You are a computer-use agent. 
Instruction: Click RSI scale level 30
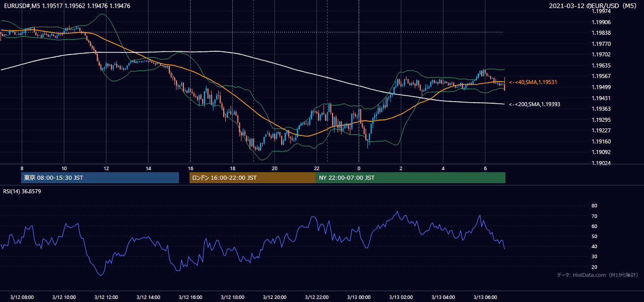point(594,257)
